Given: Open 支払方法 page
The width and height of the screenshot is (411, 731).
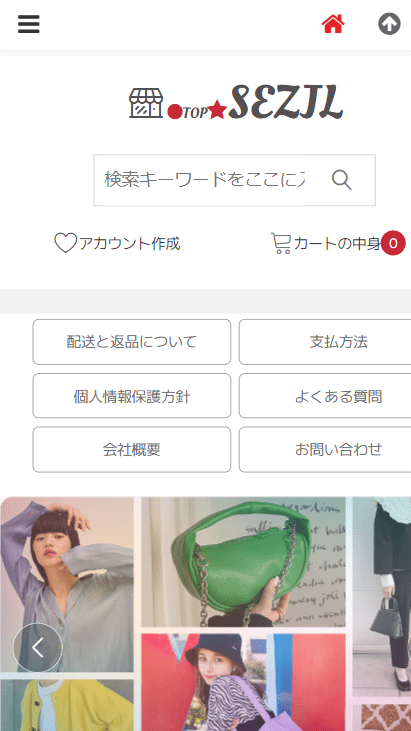Looking at the screenshot, I should (338, 342).
